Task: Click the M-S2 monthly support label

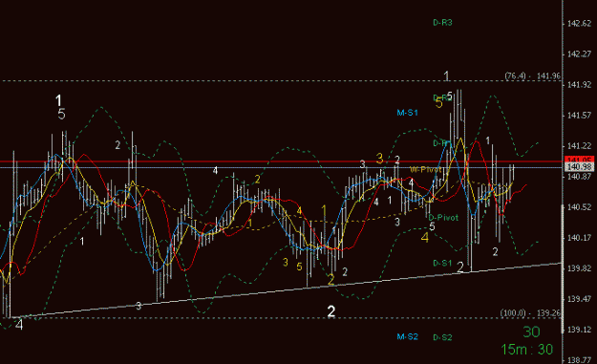Action: click(x=407, y=336)
